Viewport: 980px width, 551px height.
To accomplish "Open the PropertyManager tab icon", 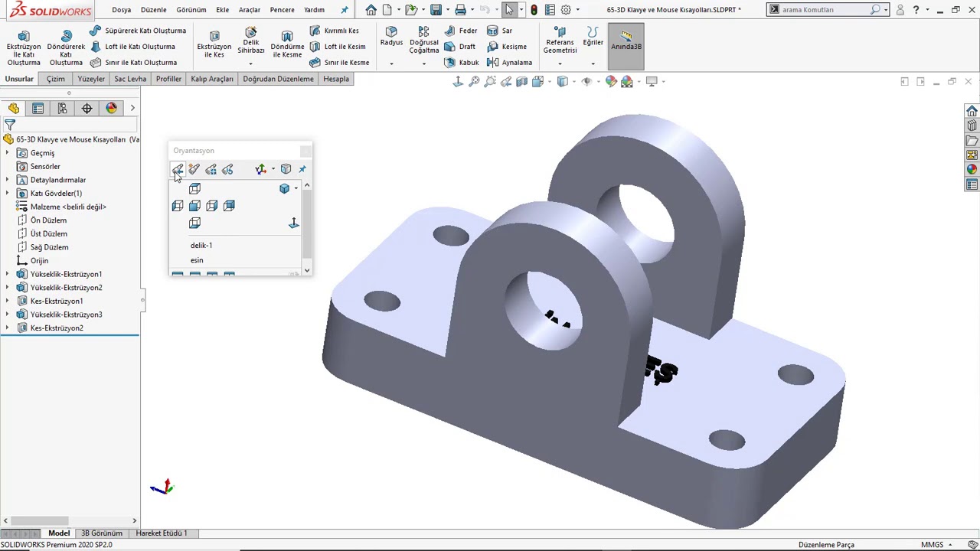I will click(38, 109).
